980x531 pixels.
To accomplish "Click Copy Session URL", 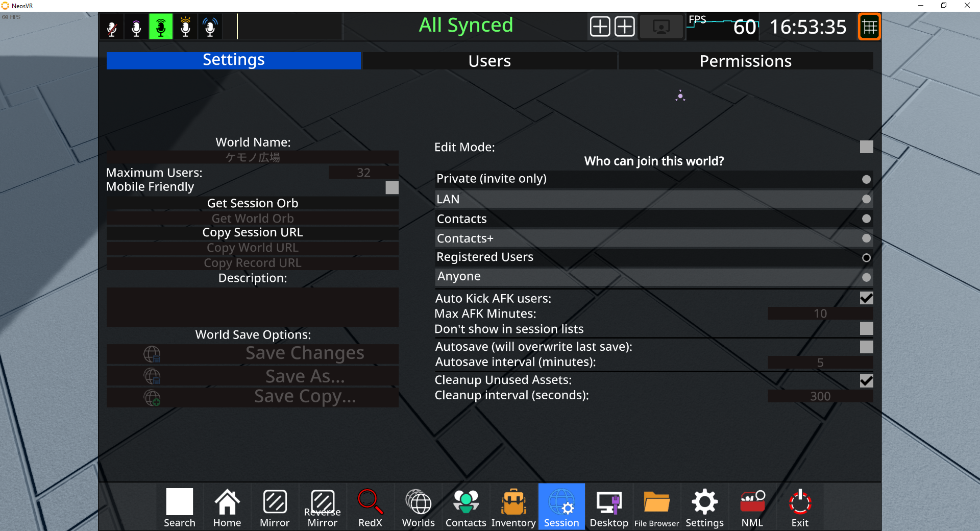I will pyautogui.click(x=252, y=232).
